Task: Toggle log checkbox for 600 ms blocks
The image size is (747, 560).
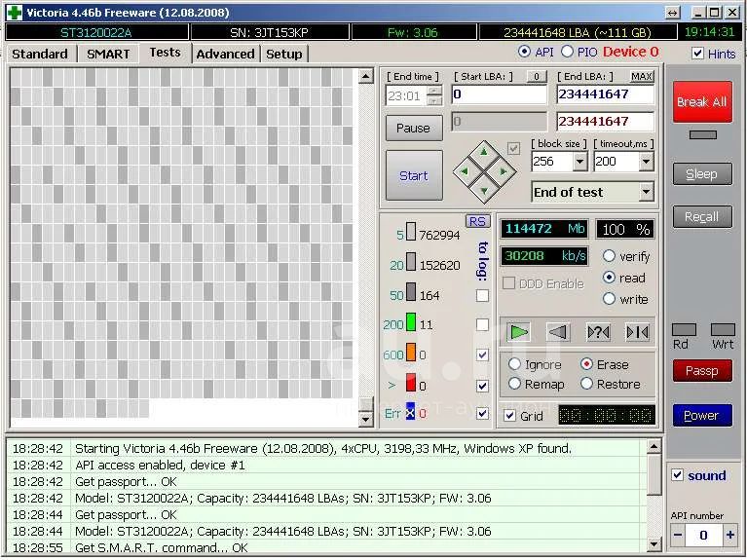Action: pos(482,355)
